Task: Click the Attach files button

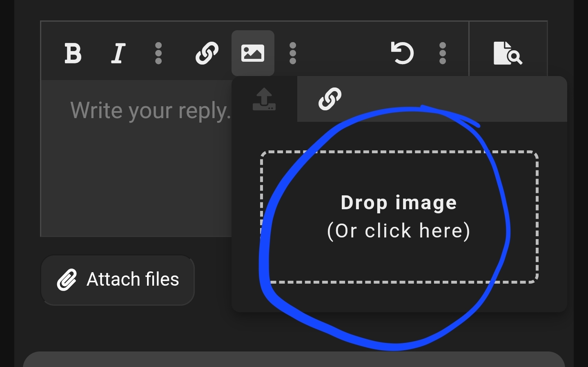Action: tap(118, 280)
